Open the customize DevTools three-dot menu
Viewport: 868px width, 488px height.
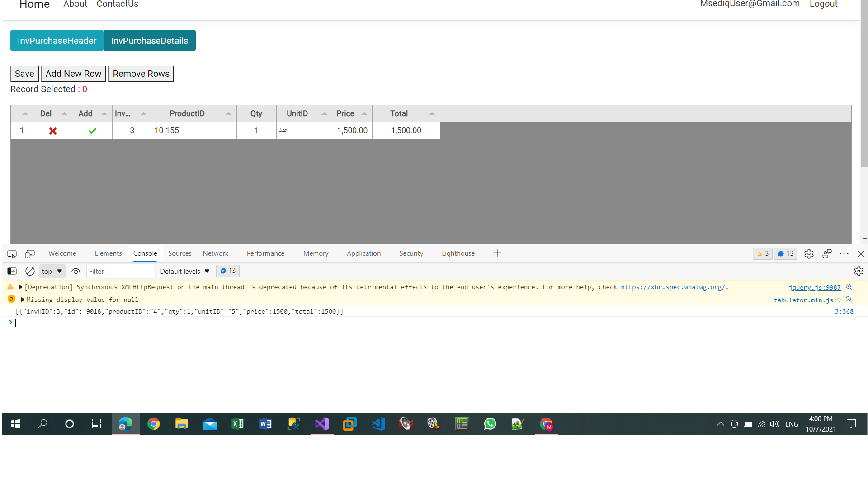pyautogui.click(x=844, y=253)
